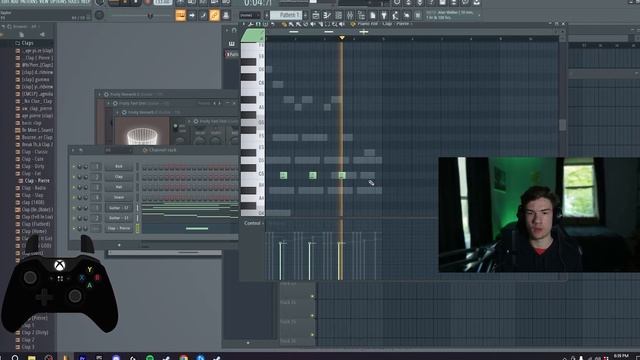Toggle mute LED for Clap - Pierre channel
This screenshot has width=640, height=360.
tap(74, 229)
